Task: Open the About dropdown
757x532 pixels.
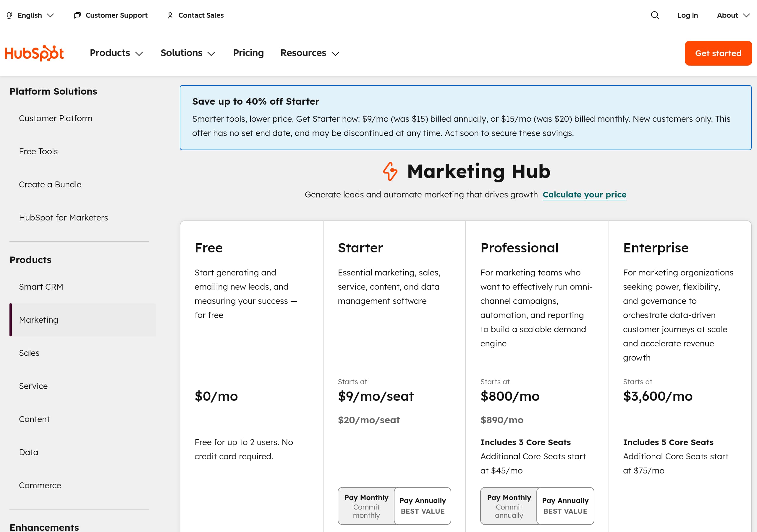Action: coord(732,15)
